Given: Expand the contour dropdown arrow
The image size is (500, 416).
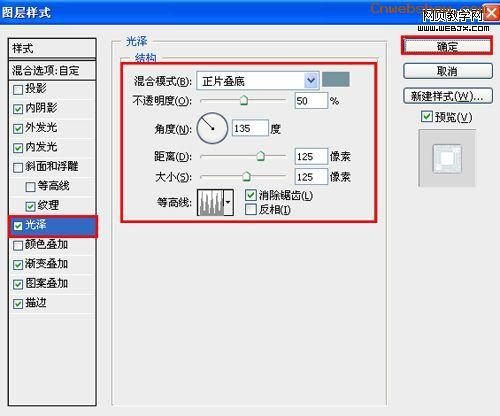Looking at the screenshot, I should click(x=228, y=203).
